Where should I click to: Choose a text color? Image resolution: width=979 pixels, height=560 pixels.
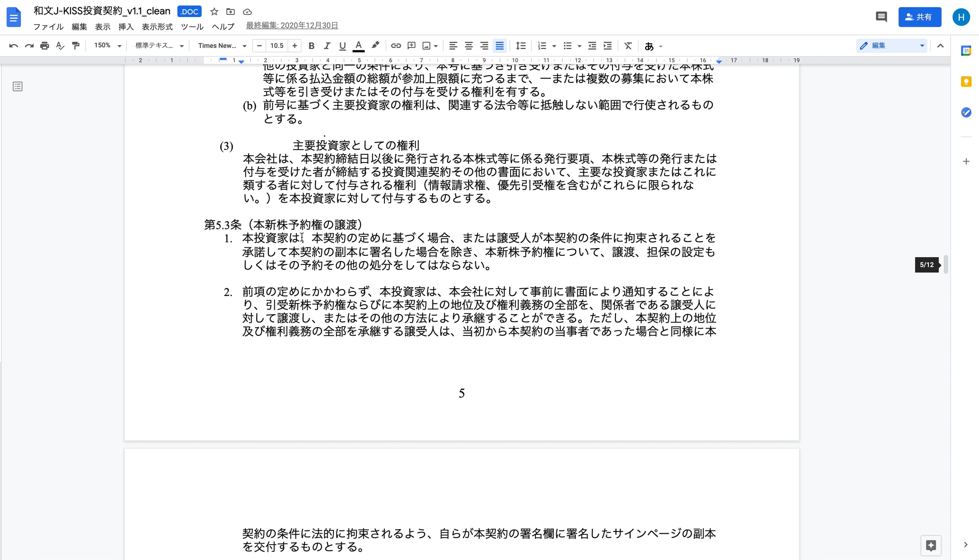(358, 45)
